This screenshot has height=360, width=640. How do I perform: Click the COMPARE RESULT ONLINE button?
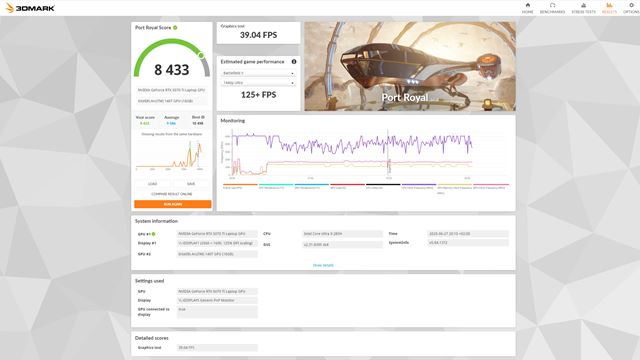click(x=172, y=194)
